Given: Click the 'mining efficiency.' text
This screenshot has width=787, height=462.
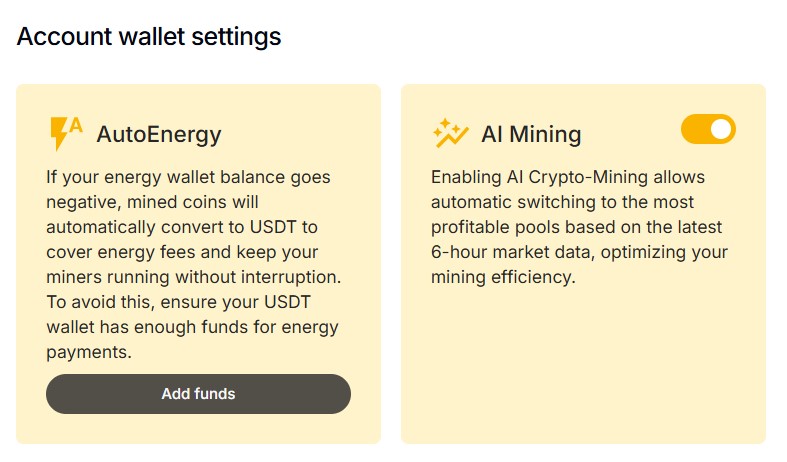Looking at the screenshot, I should coord(503,277).
